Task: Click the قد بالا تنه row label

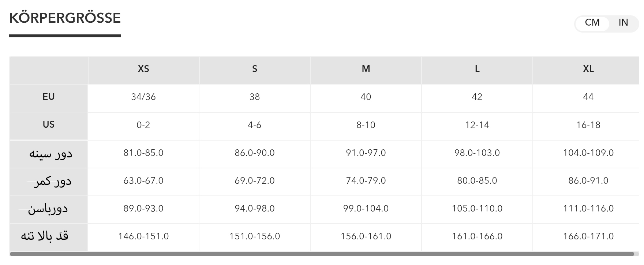Action: [45, 236]
